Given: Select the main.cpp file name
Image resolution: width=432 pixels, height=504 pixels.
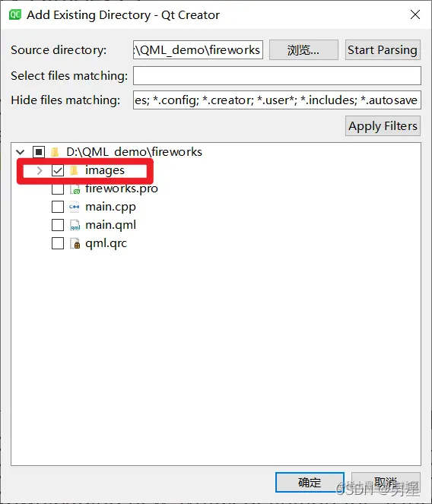Looking at the screenshot, I should (x=110, y=208).
